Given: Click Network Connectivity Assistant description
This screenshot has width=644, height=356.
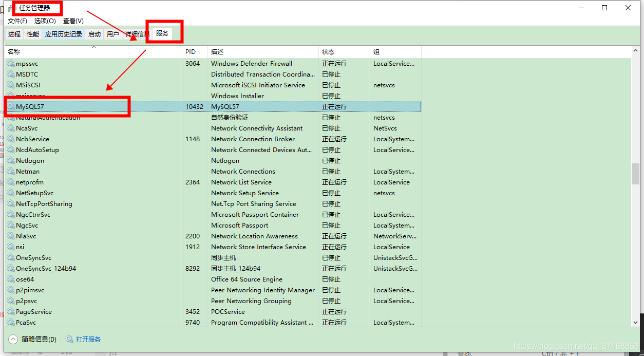Looking at the screenshot, I should (257, 128).
